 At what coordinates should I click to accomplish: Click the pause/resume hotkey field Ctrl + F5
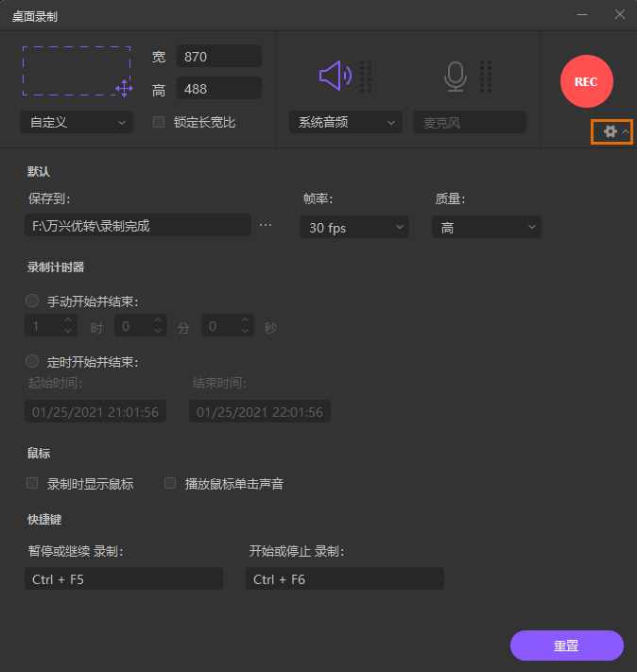(x=124, y=578)
